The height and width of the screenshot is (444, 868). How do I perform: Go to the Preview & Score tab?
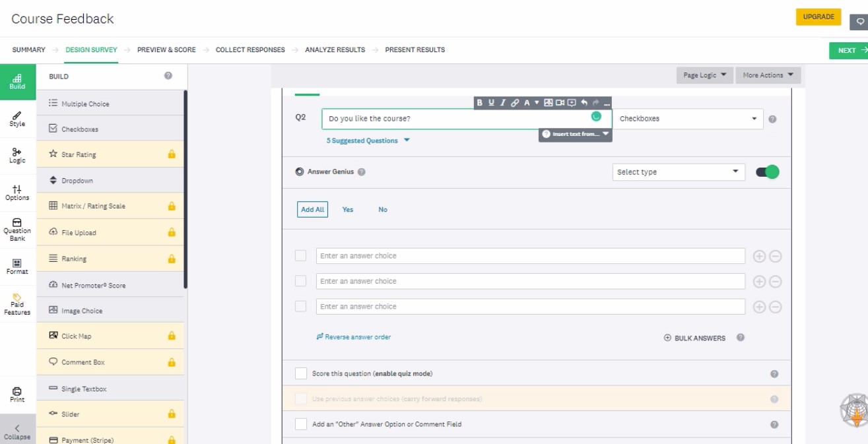point(166,50)
